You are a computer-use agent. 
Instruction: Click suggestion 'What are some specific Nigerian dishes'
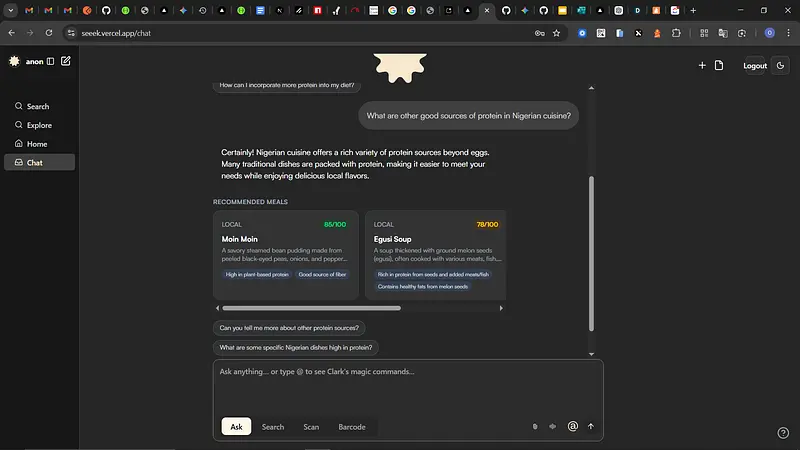click(x=296, y=348)
